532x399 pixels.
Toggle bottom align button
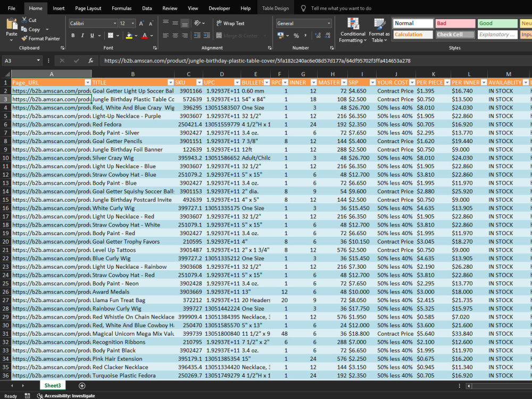pyautogui.click(x=185, y=23)
